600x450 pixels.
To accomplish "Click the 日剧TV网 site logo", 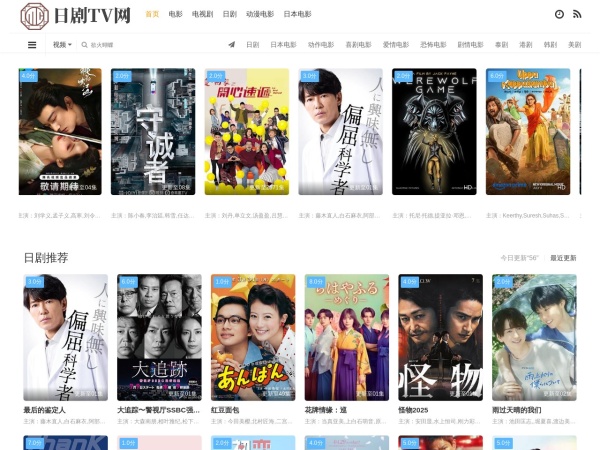I will click(76, 15).
